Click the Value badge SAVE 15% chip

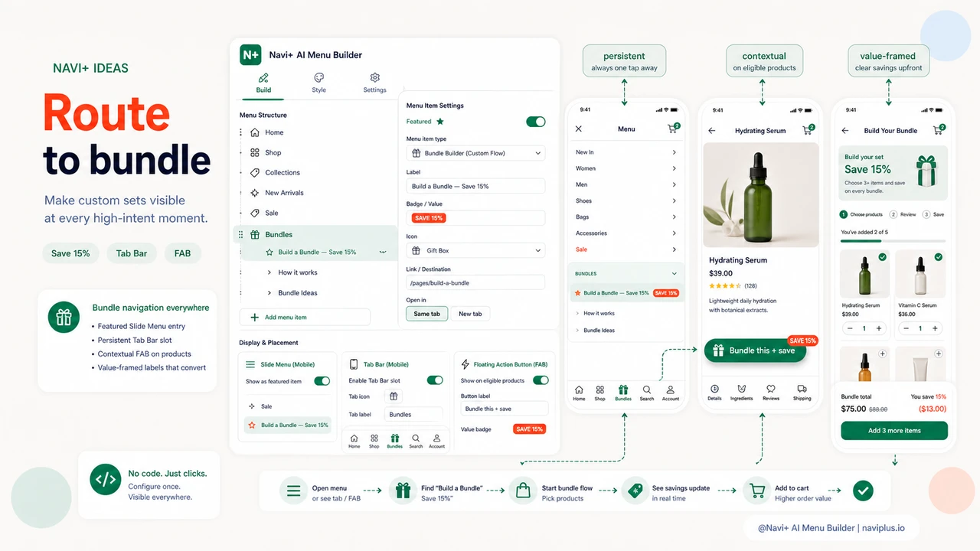point(529,429)
